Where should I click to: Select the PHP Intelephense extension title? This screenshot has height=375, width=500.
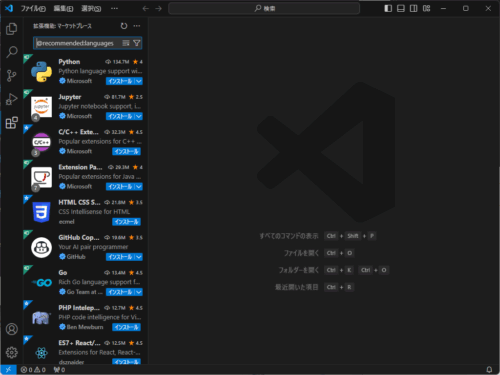coord(79,308)
